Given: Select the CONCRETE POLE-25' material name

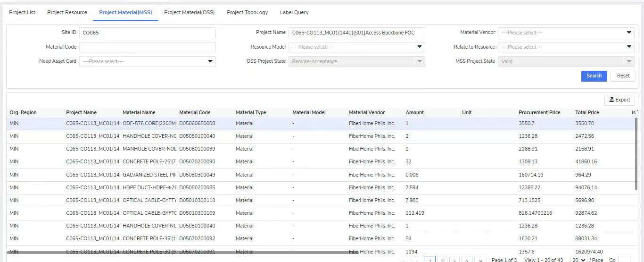Looking at the screenshot, I should [149, 162].
